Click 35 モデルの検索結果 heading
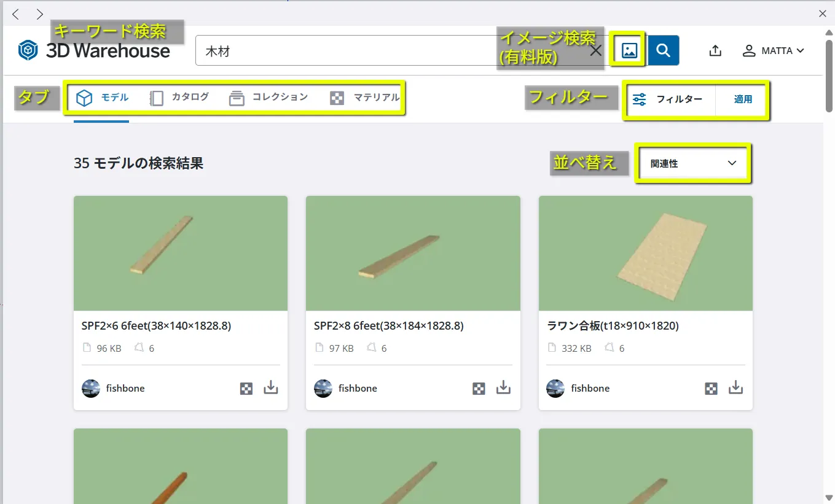Image resolution: width=835 pixels, height=504 pixels. coord(138,163)
